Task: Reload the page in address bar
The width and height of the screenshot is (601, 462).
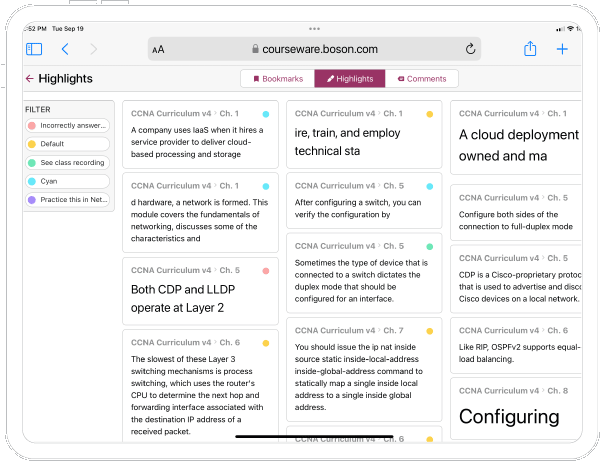Action: pos(470,49)
